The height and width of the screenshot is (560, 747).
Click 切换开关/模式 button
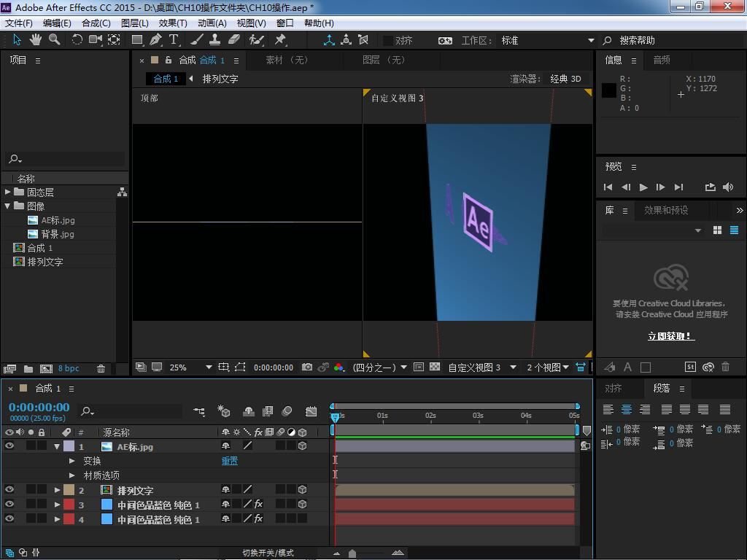(x=268, y=553)
